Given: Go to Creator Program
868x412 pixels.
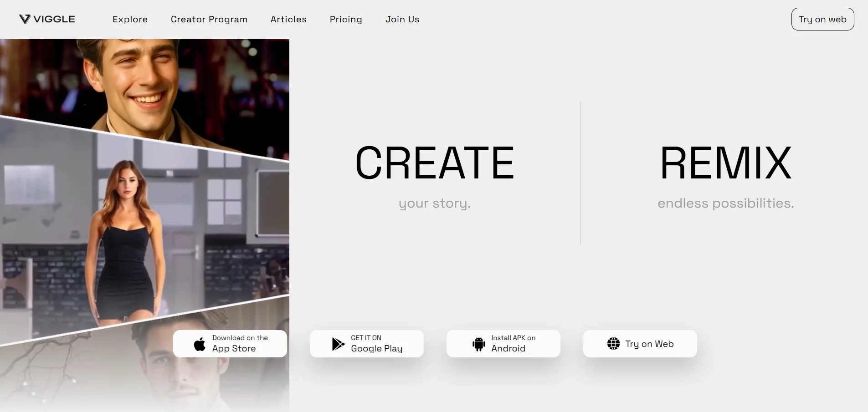Looking at the screenshot, I should pos(209,19).
